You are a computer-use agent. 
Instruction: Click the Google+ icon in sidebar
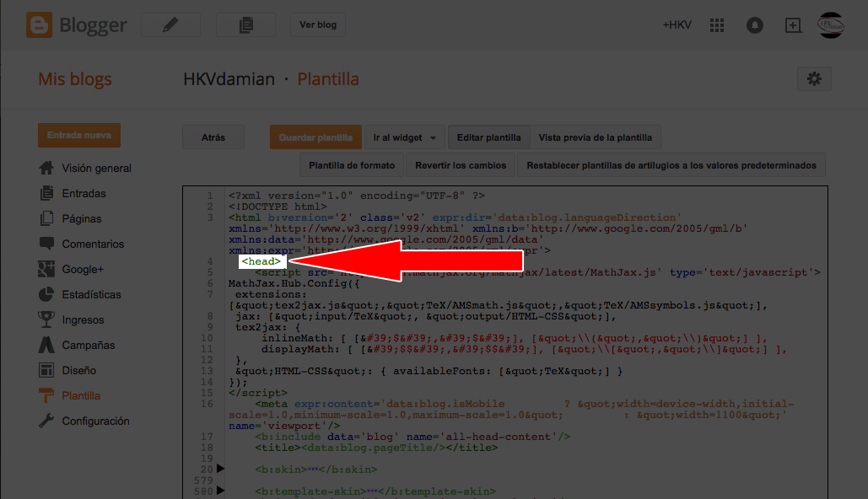coord(46,269)
